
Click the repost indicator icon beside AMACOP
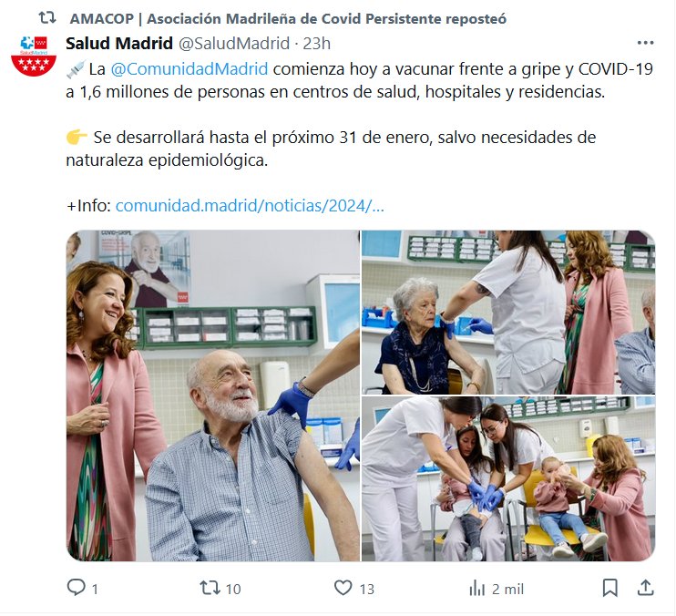(x=47, y=17)
